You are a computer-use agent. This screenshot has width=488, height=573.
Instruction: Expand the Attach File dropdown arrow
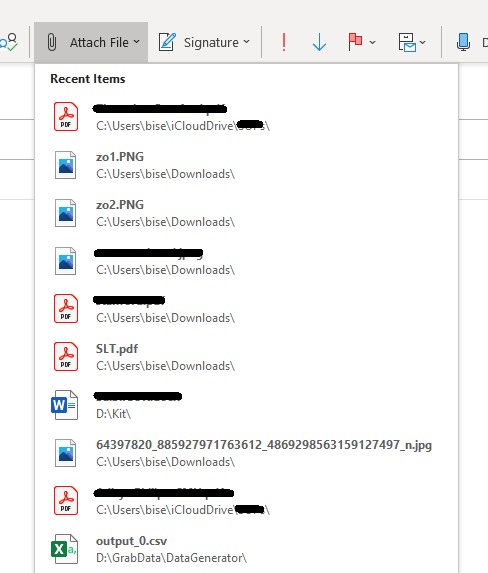[137, 42]
